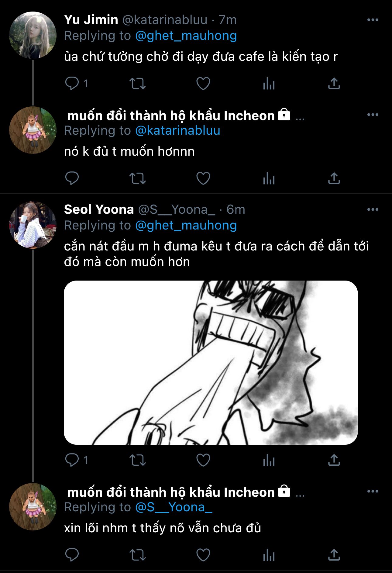The width and height of the screenshot is (392, 573).
Task: View analytics on Seol Yoona's tweet
Action: click(269, 460)
